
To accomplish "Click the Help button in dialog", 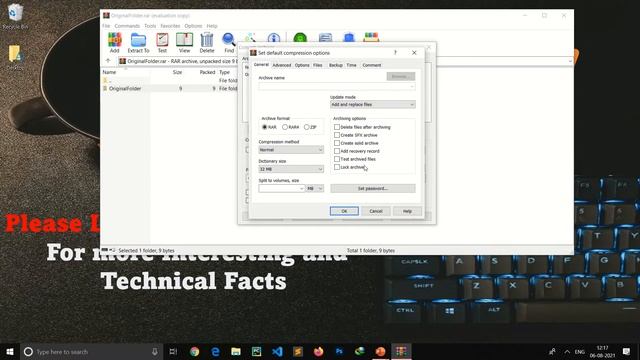I will click(x=407, y=211).
